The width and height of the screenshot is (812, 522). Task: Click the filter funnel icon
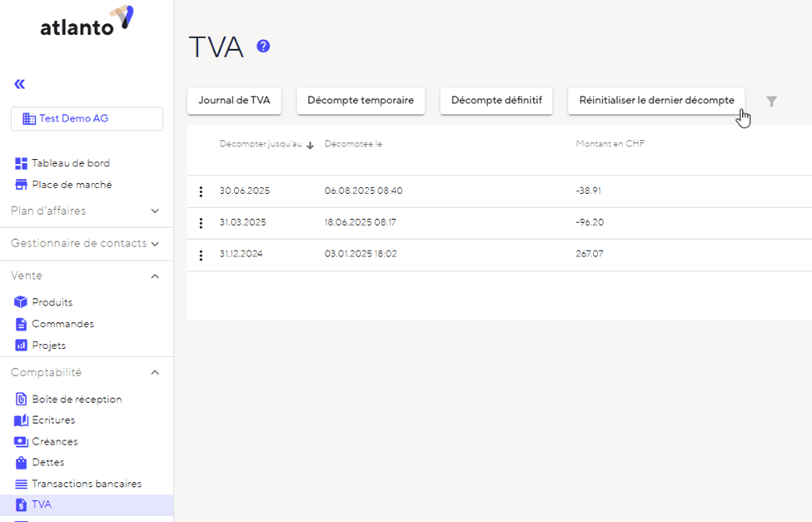click(x=771, y=102)
